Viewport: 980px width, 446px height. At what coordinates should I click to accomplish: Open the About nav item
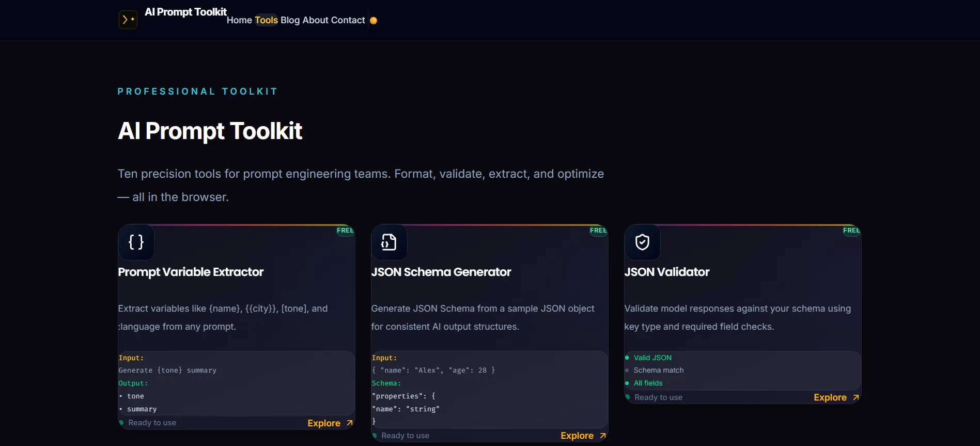click(316, 20)
